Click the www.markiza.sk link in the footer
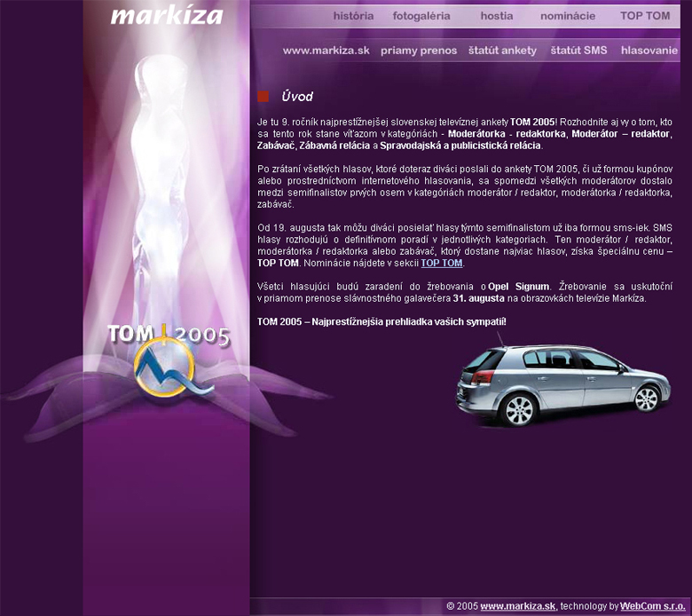The image size is (692, 616). [518, 606]
